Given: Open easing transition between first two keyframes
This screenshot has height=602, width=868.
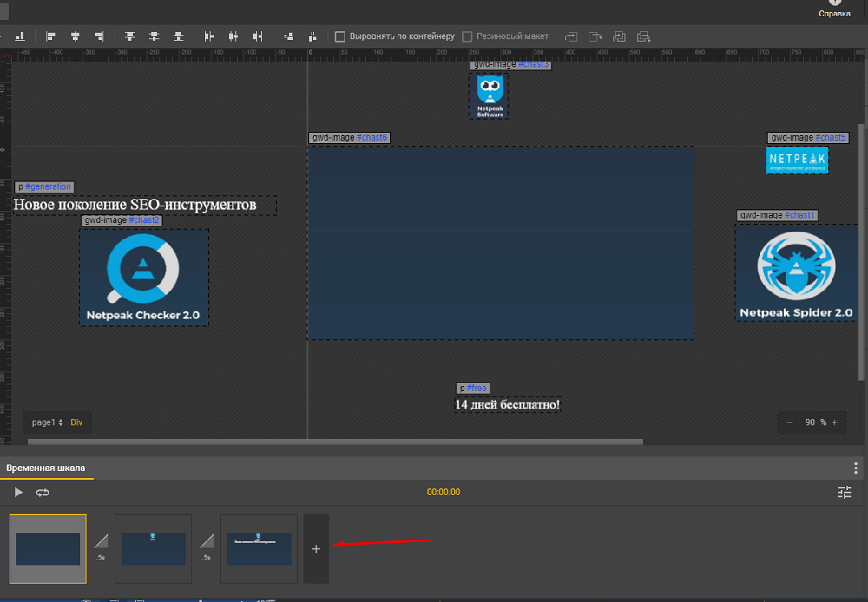Looking at the screenshot, I should click(x=101, y=544).
